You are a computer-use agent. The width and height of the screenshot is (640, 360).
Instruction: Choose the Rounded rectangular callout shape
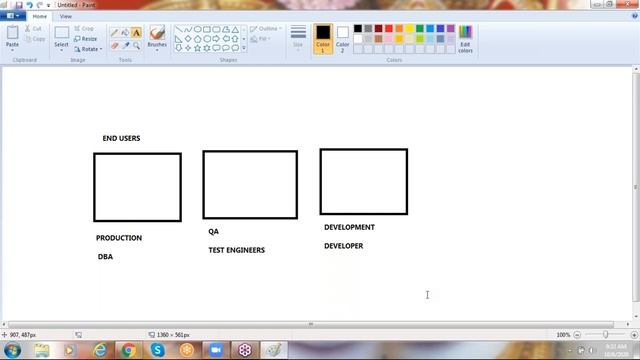[216, 48]
